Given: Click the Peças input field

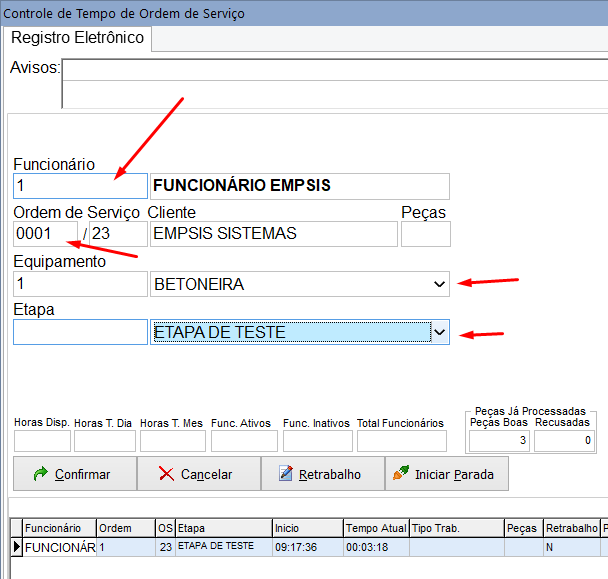Looking at the screenshot, I should 426,234.
